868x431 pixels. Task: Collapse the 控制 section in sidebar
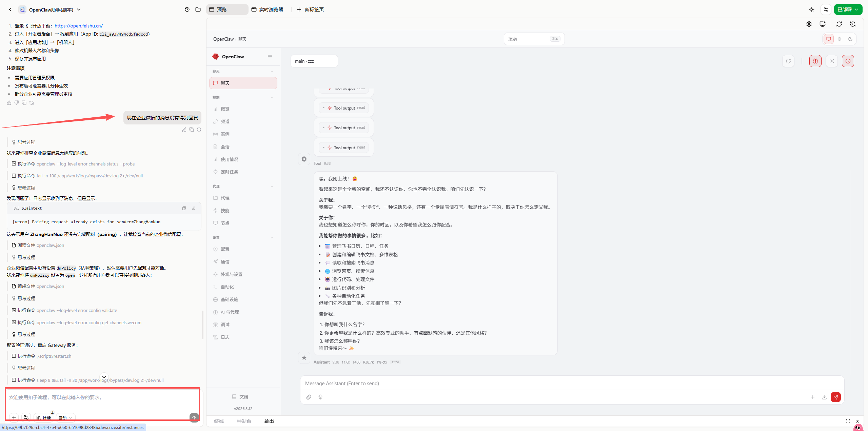(x=272, y=98)
